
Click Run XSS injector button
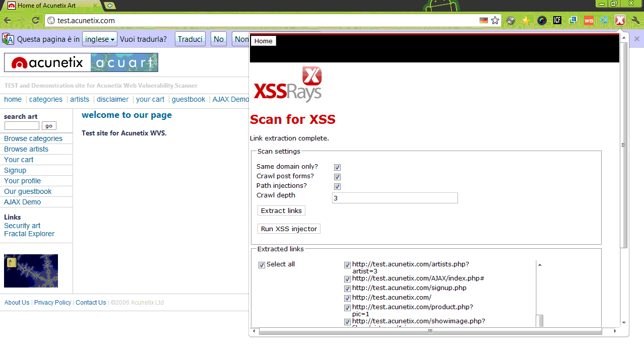click(289, 229)
